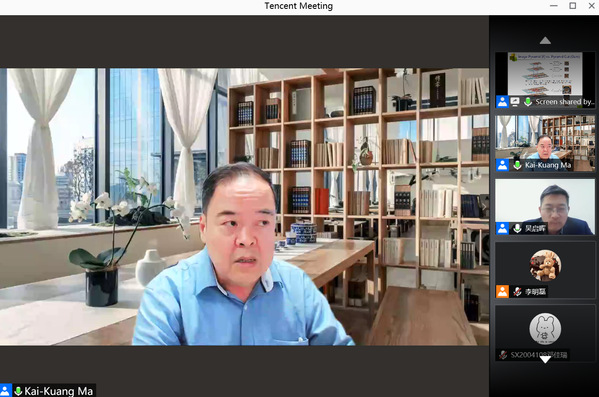Image resolution: width=599 pixels, height=397 pixels.
Task: Click the white microphone icon on third thumbnail
Action: tap(517, 228)
